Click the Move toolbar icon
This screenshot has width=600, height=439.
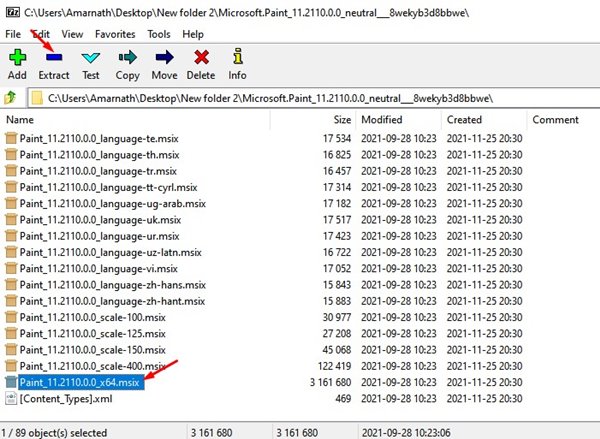tap(165, 57)
